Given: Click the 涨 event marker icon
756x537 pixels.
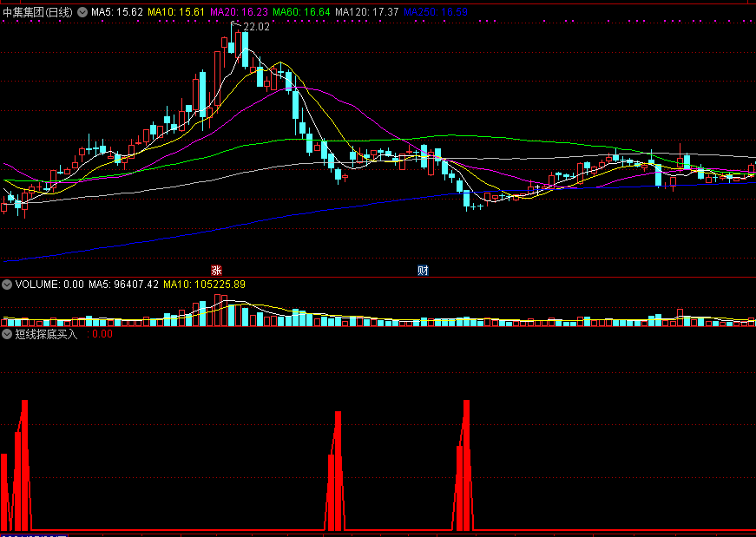Looking at the screenshot, I should (216, 270).
